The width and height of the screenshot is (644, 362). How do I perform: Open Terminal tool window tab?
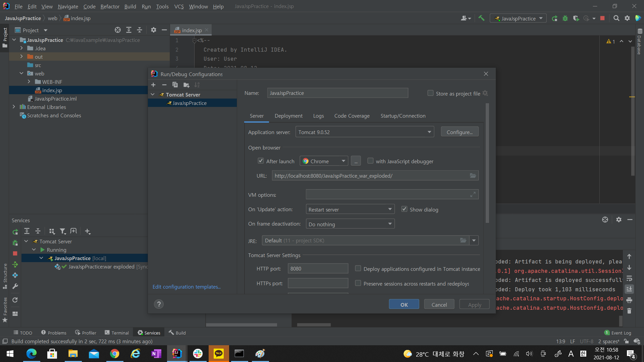[x=116, y=333]
